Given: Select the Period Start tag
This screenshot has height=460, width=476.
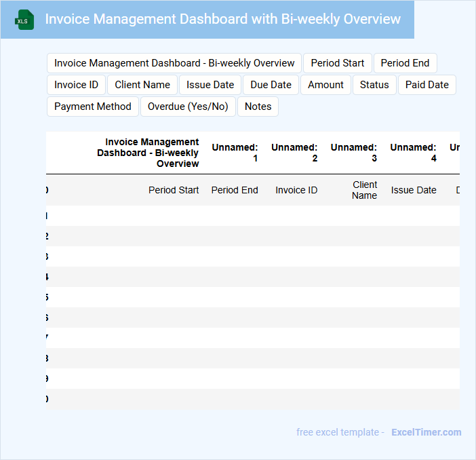Looking at the screenshot, I should tap(337, 63).
